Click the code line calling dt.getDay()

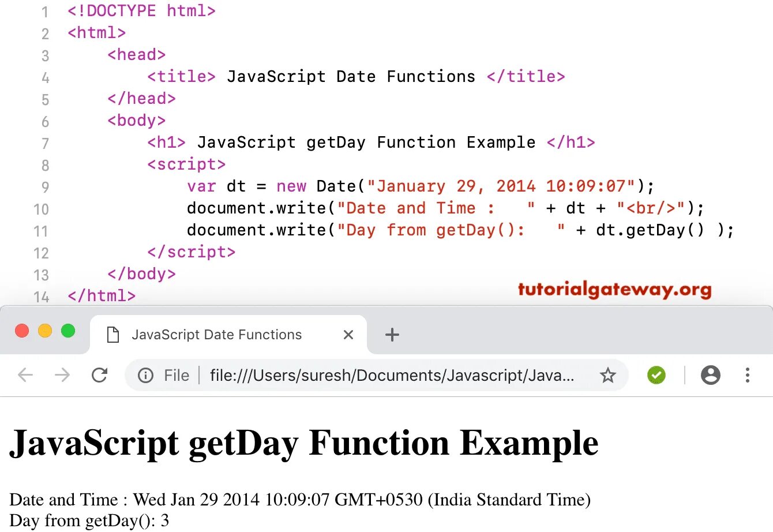[460, 230]
